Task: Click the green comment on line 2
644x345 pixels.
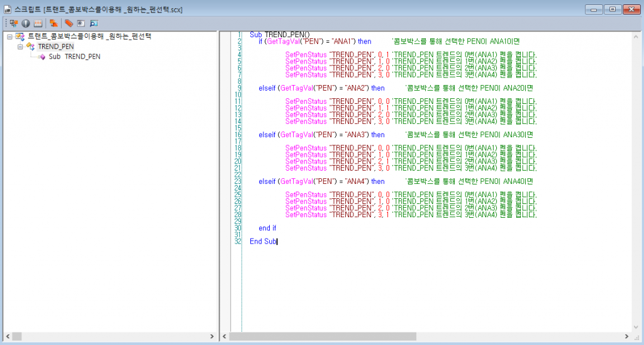Action: coord(456,41)
